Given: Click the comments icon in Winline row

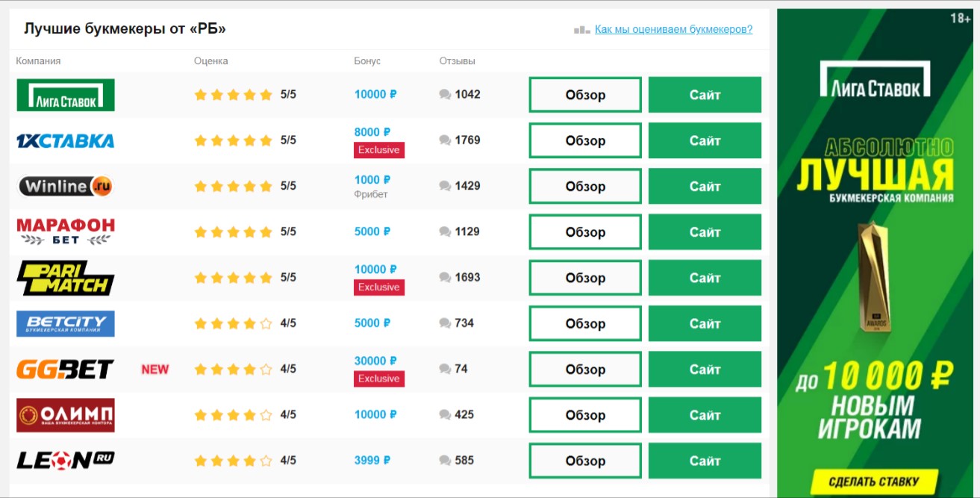Looking at the screenshot, I should pos(446,186).
